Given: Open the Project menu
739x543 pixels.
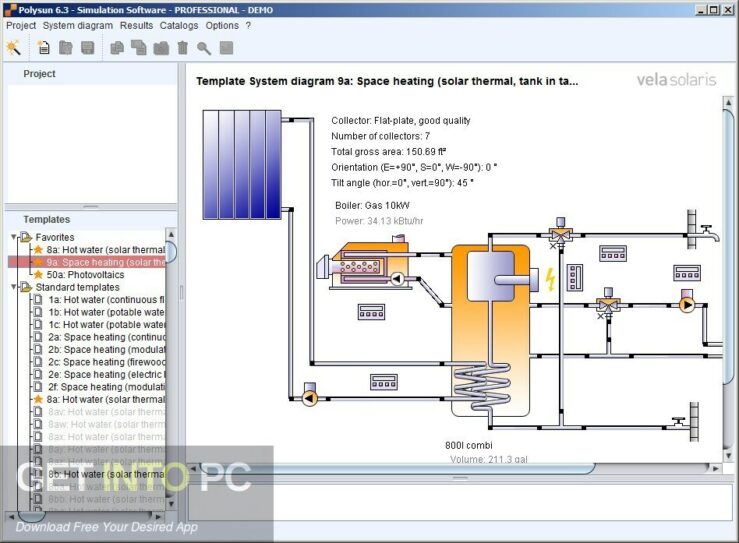Looking at the screenshot, I should point(21,25).
